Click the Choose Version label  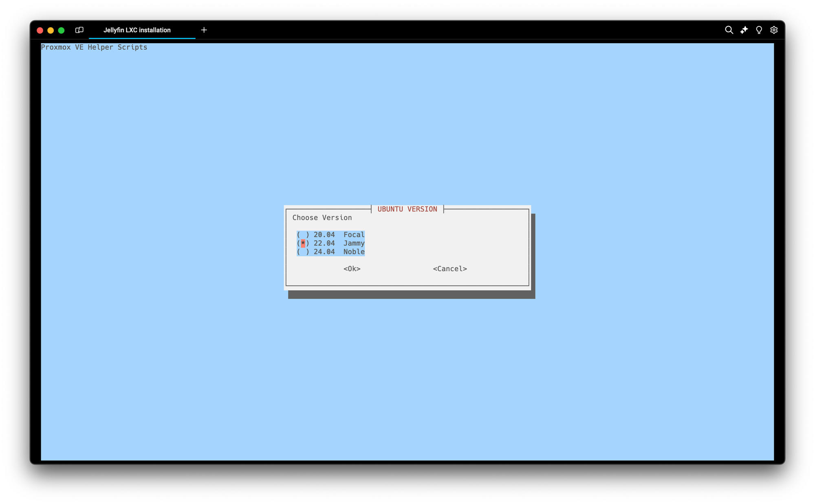pos(322,218)
